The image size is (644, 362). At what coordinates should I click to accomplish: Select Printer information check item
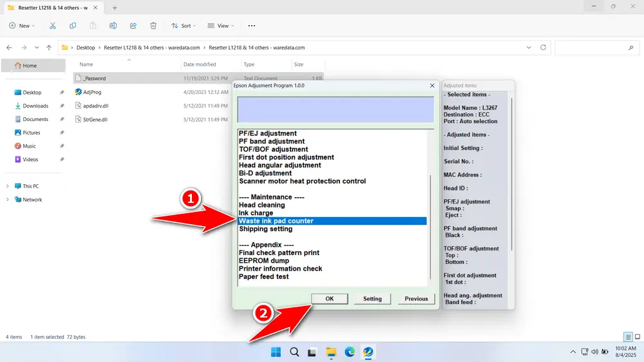pos(281,269)
